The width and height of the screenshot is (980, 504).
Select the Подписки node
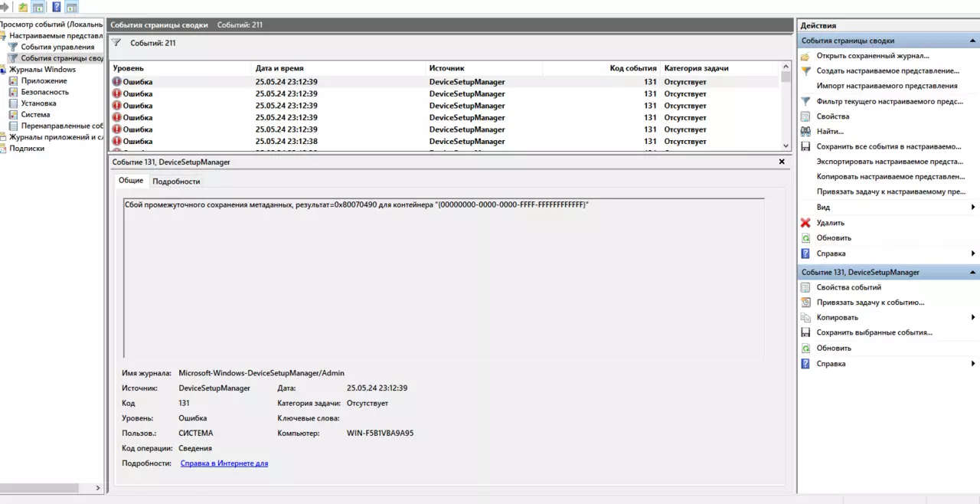pyautogui.click(x=27, y=148)
